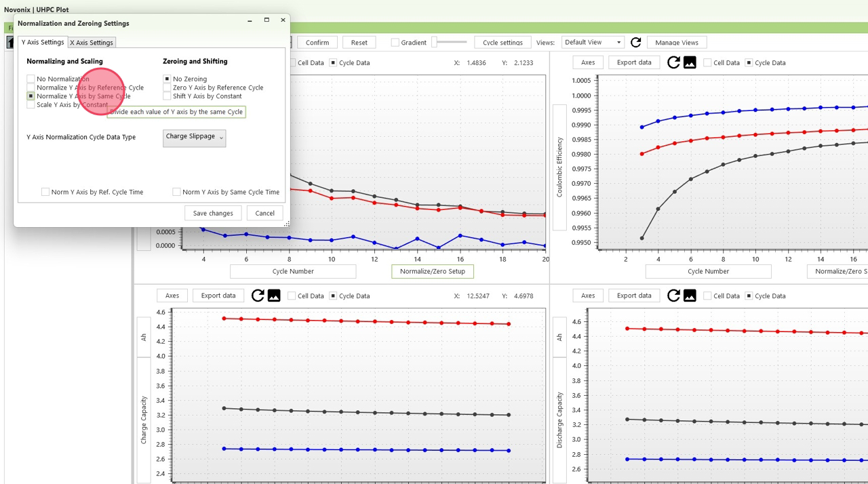Click Save changes button
Screen dimensions: 868x484
(213, 213)
